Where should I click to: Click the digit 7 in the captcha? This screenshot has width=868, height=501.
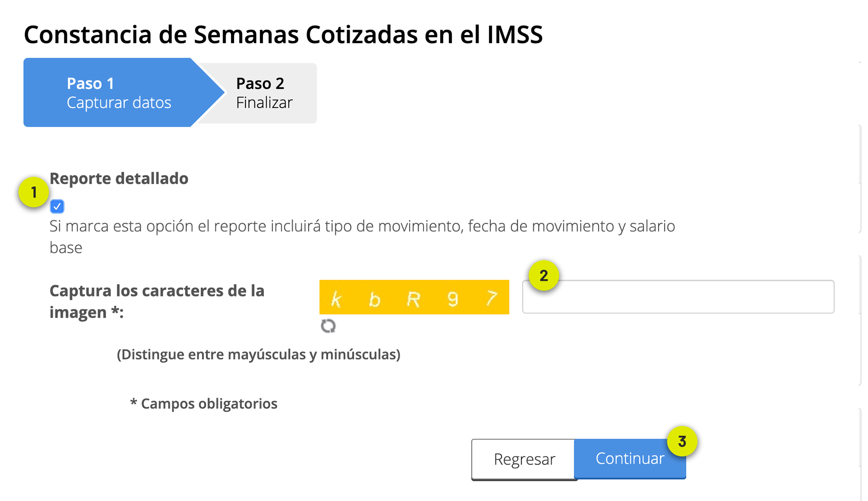point(491,299)
